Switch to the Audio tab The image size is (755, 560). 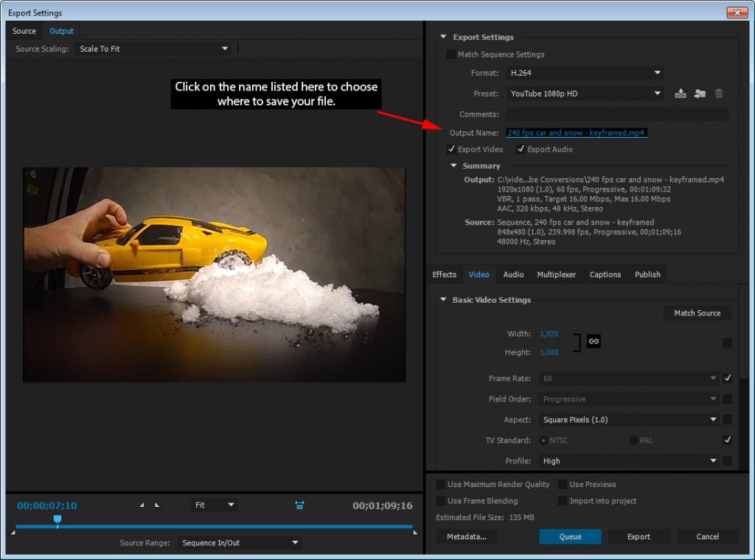513,274
